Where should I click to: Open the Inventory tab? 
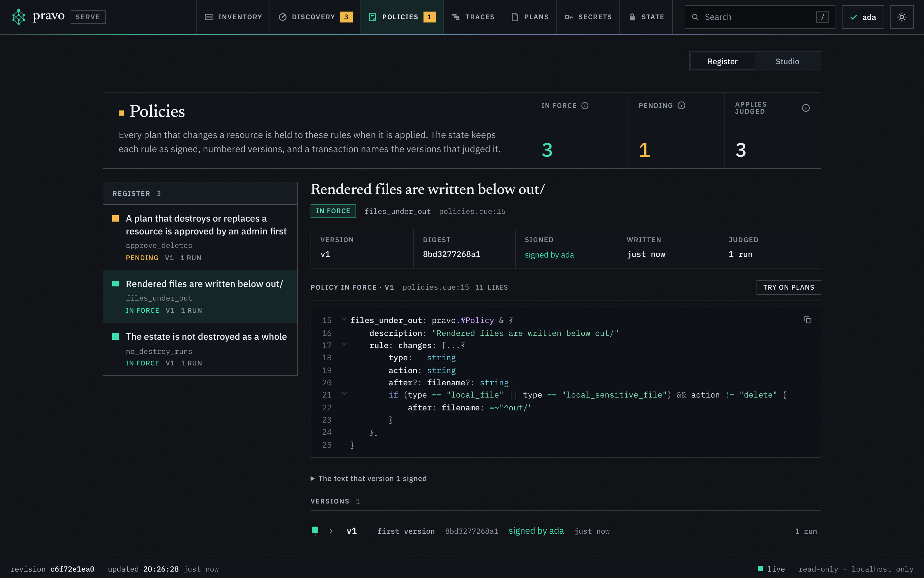233,17
